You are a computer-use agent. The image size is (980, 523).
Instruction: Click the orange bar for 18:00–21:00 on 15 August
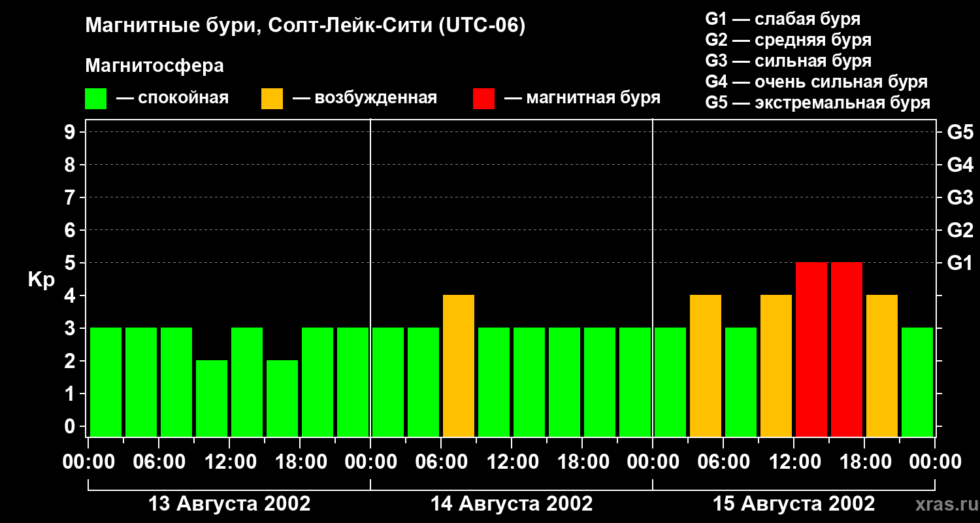(882, 365)
